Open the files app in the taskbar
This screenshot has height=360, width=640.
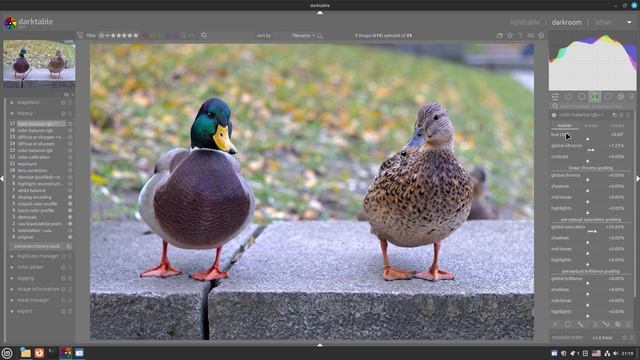coord(25,353)
